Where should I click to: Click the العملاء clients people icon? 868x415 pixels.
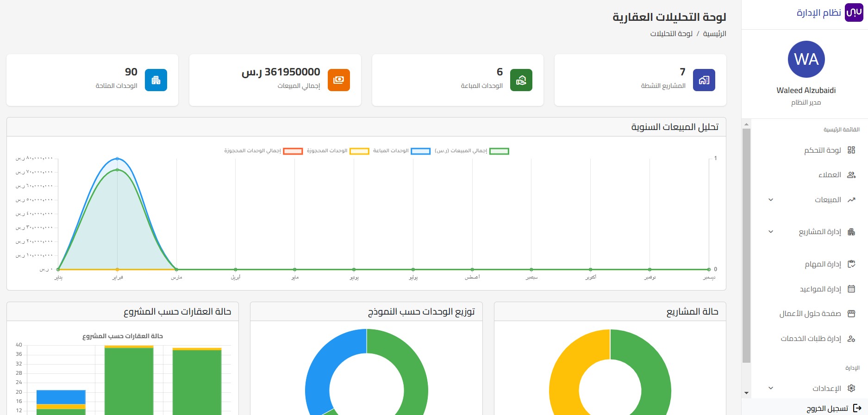coord(851,175)
